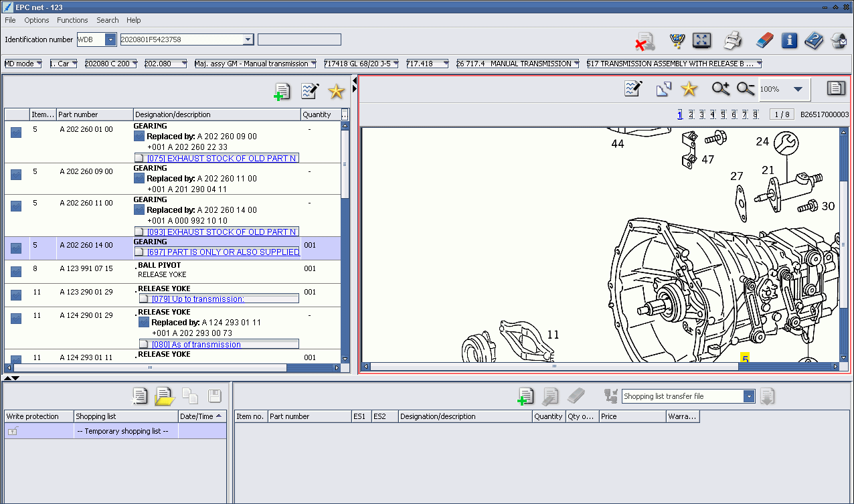Go to image page 2 link
The width and height of the screenshot is (854, 504).
[x=691, y=115]
